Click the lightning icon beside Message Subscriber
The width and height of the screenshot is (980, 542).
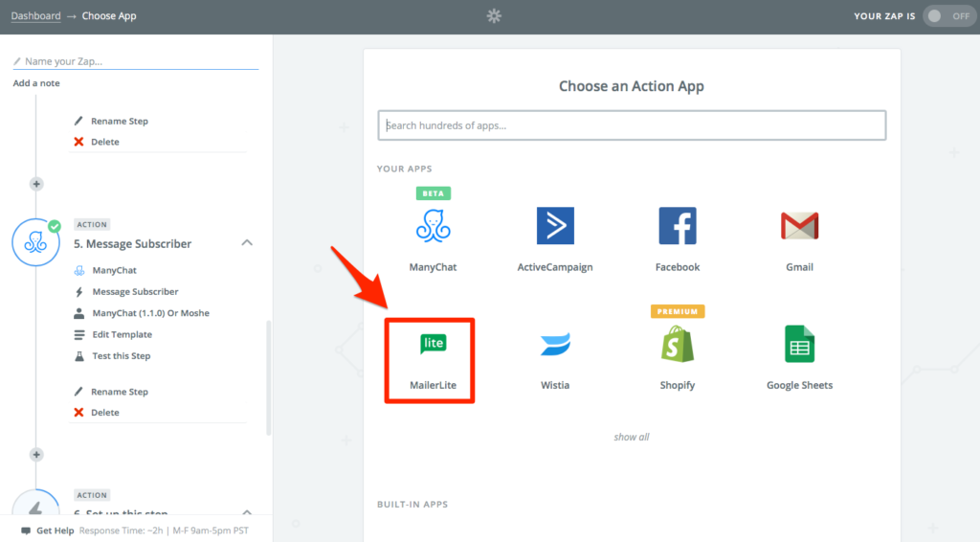79,292
